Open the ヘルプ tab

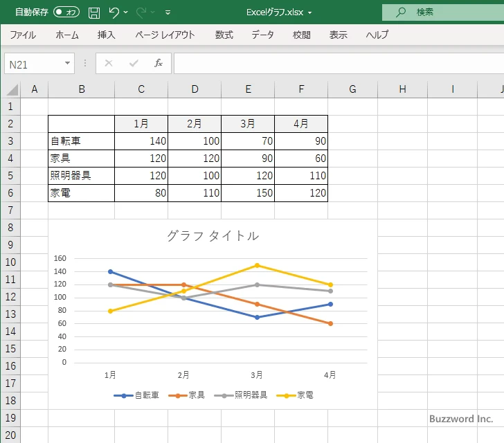(x=377, y=35)
